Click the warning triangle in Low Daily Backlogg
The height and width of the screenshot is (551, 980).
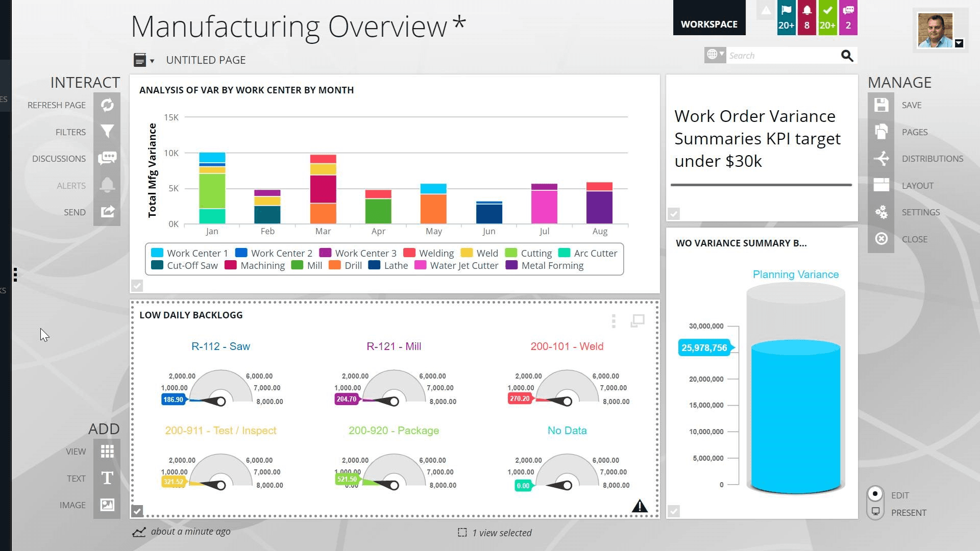tap(640, 506)
